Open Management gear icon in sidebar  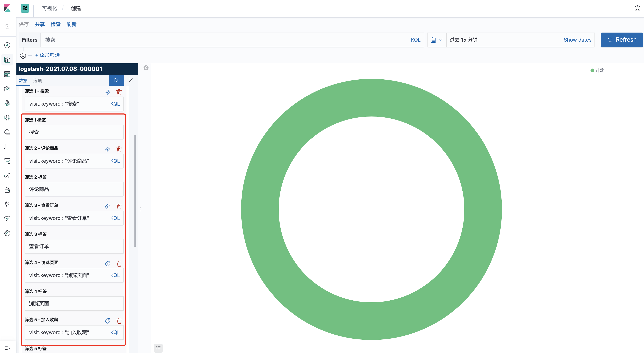7,233
